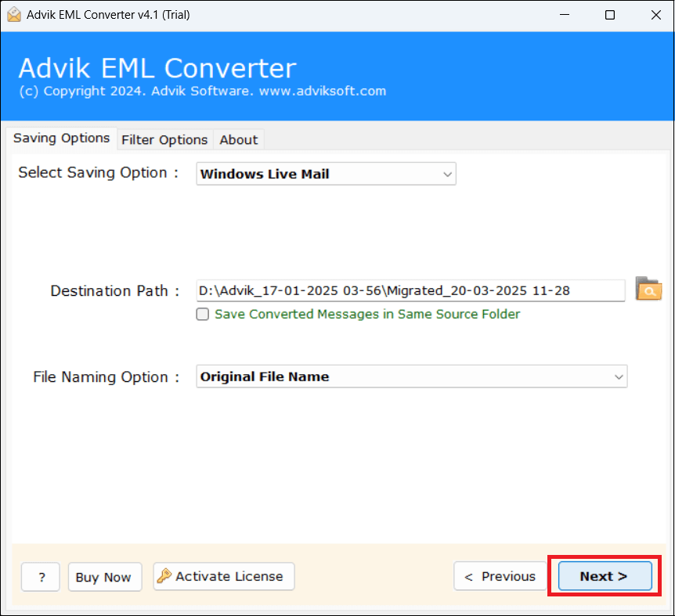
Task: Click inside the Destination Path field
Action: pos(410,291)
